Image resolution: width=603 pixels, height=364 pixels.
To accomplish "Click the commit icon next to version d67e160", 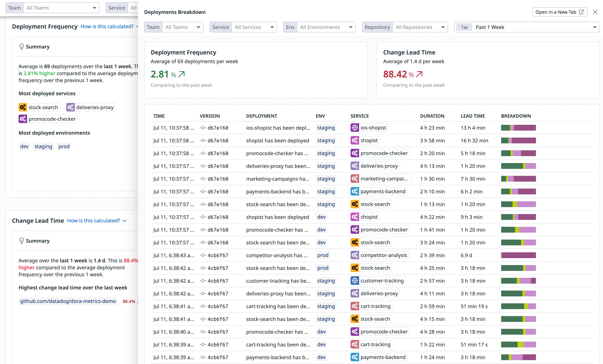I will pyautogui.click(x=203, y=128).
